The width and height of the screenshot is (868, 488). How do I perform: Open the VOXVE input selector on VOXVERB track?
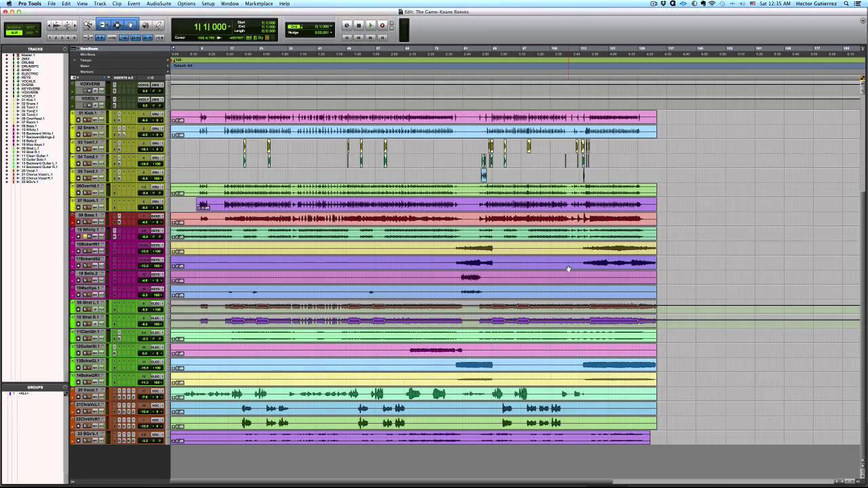pyautogui.click(x=144, y=85)
